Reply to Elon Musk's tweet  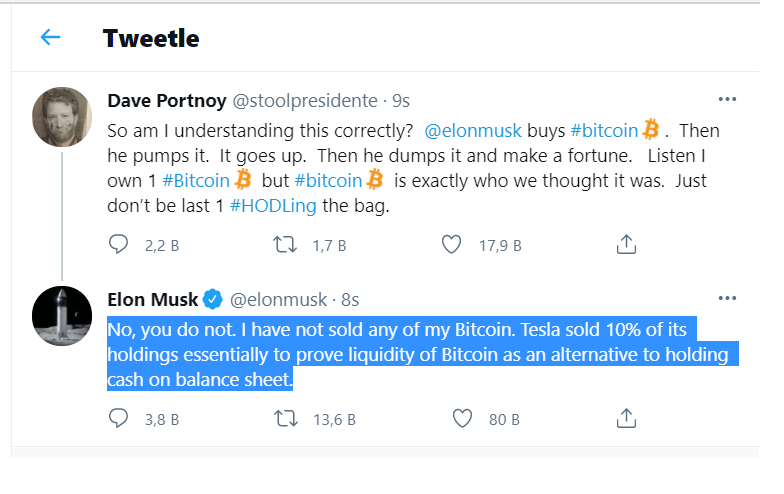tap(119, 418)
